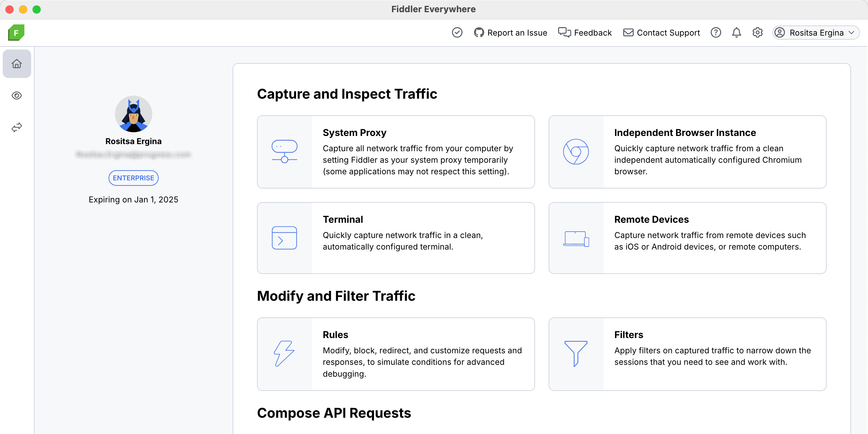The image size is (868, 434).
Task: Click Contact Support
Action: coord(662,33)
